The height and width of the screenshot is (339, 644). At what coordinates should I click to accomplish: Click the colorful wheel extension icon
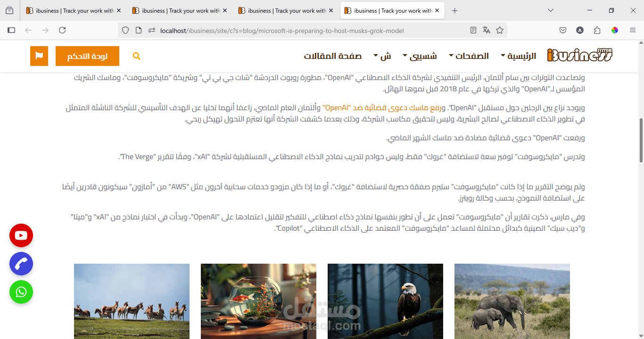(615, 30)
